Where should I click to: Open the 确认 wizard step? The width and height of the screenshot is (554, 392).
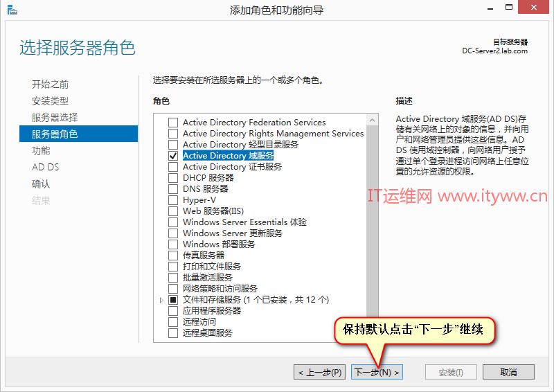41,184
